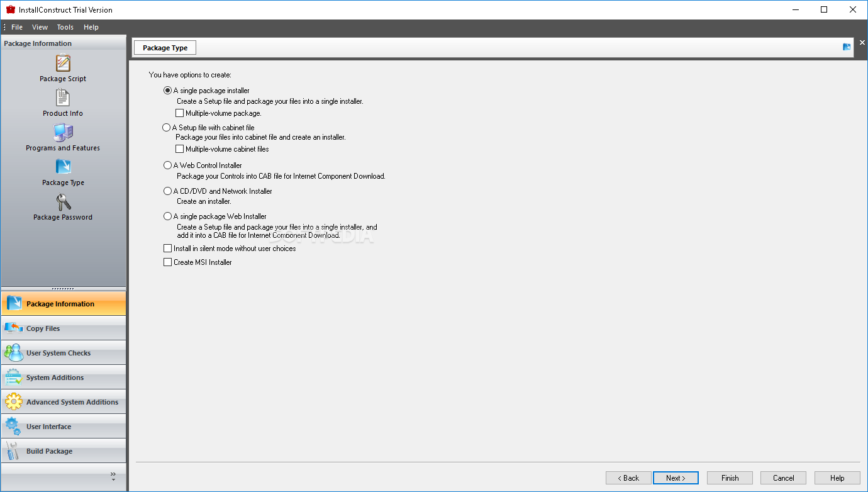Click the User System Checks icon
The image size is (868, 492).
(x=14, y=352)
